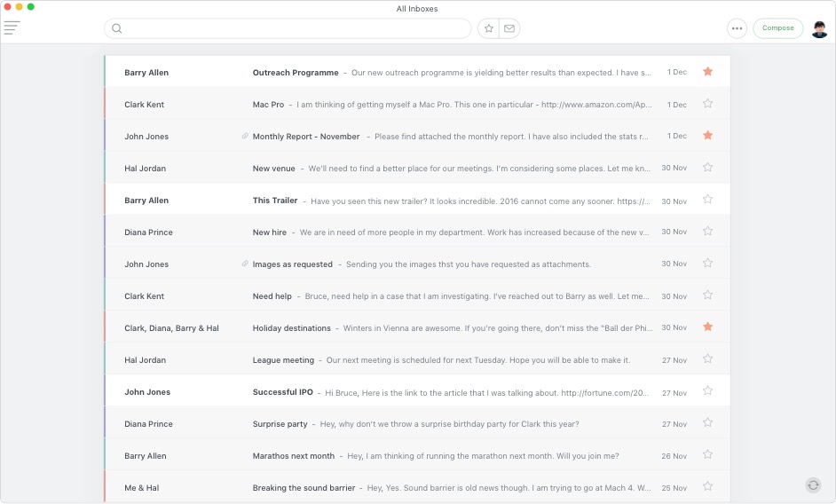Filter unread mail with envelope icon
The height and width of the screenshot is (504, 836).
[x=509, y=28]
